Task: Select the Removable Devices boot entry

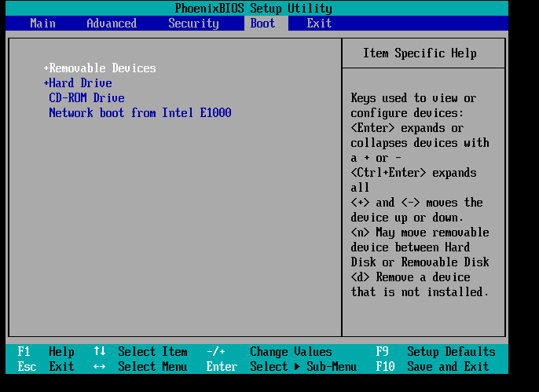Action: 102,68
